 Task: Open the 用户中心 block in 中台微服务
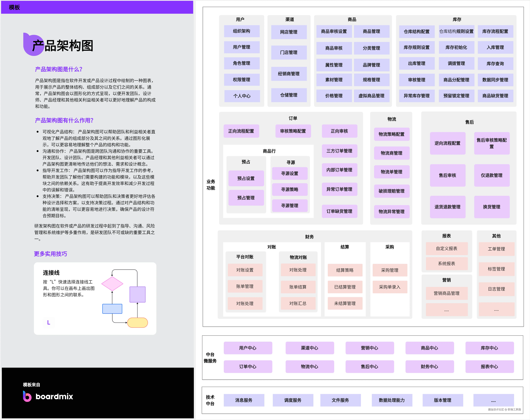pos(248,348)
